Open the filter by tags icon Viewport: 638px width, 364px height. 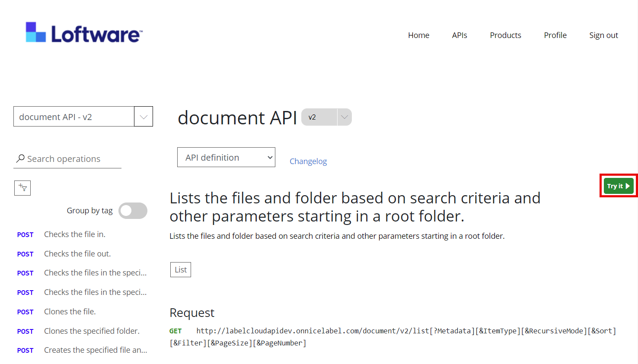[x=22, y=188]
